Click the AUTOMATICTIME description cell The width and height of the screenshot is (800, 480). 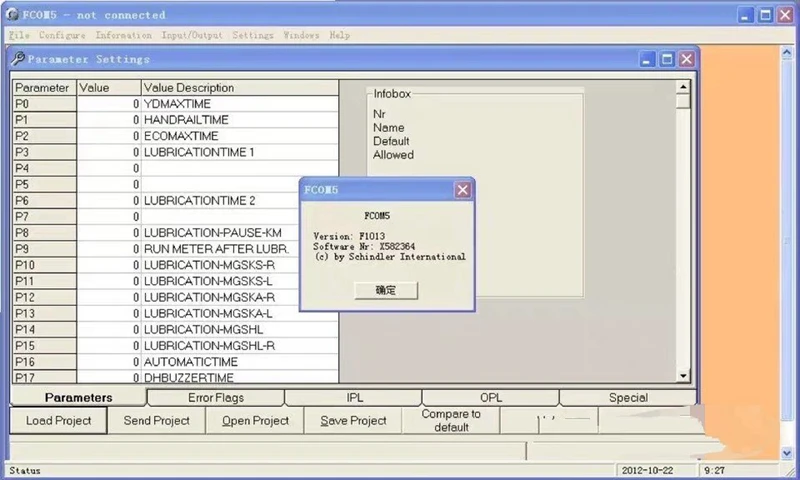240,362
